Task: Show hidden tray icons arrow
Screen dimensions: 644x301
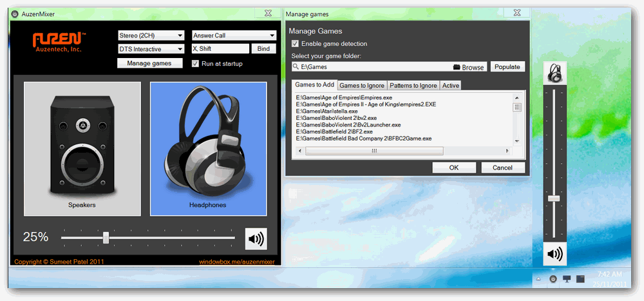Action: click(x=538, y=279)
